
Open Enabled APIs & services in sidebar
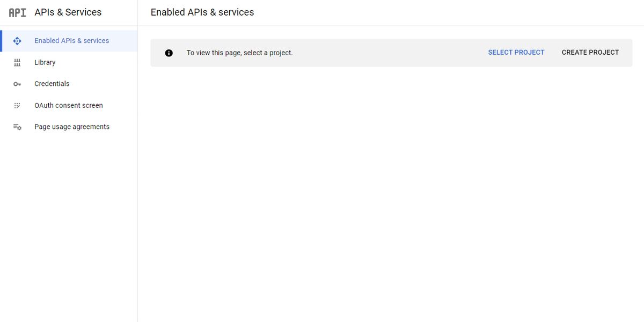pos(69,41)
